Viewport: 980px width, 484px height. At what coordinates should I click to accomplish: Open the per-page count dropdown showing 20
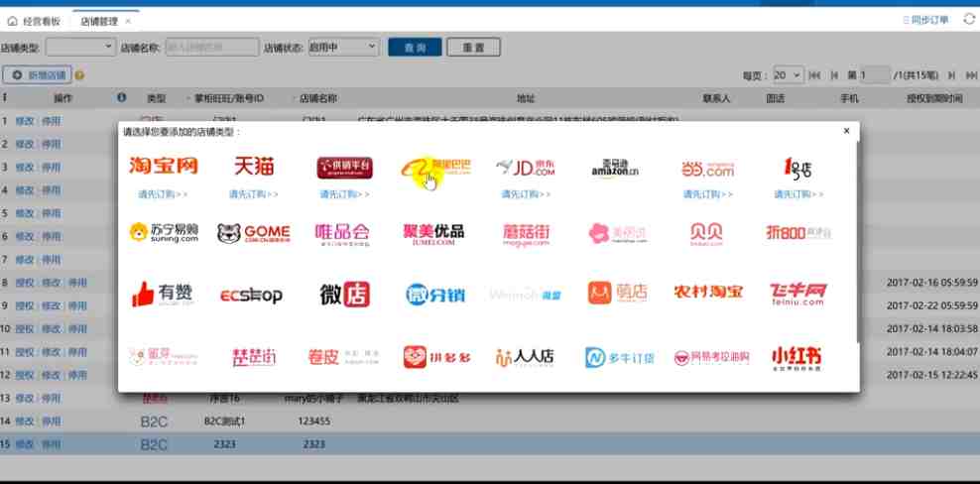[x=789, y=75]
